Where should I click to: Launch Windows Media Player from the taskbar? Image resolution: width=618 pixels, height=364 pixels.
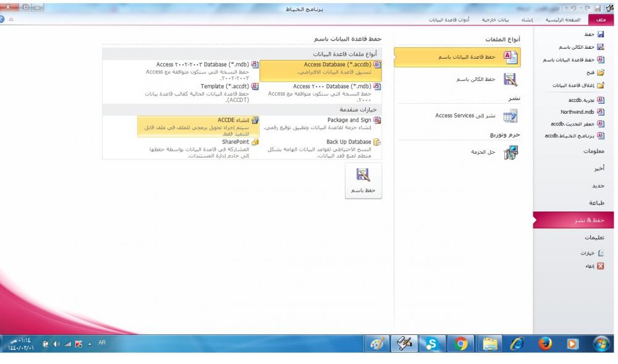click(572, 344)
